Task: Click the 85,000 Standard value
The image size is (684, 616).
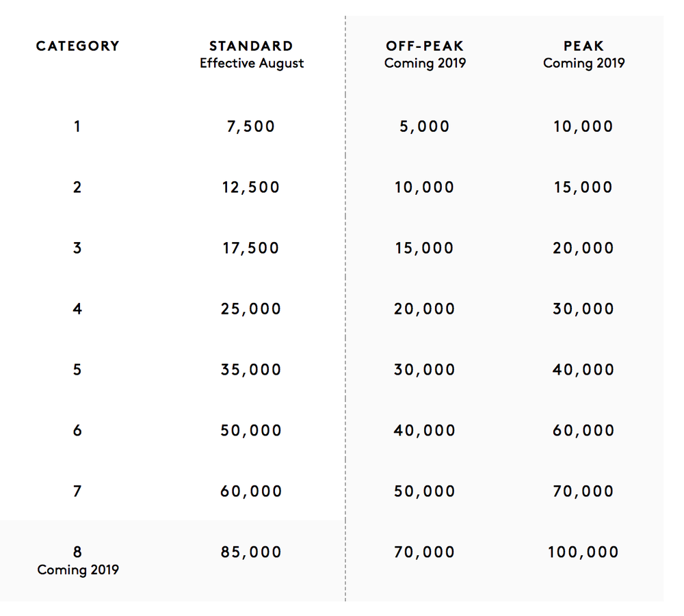Action: 251,552
